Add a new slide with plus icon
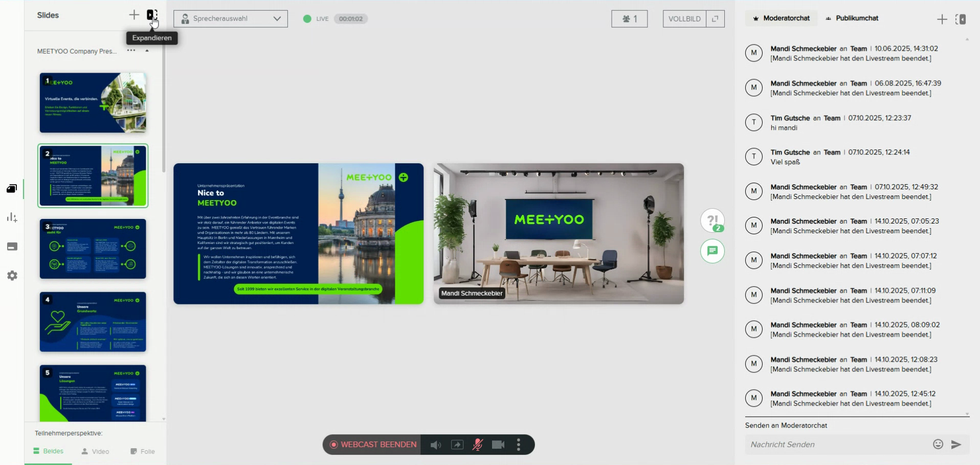Screen dimensions: 980x465 point(134,15)
